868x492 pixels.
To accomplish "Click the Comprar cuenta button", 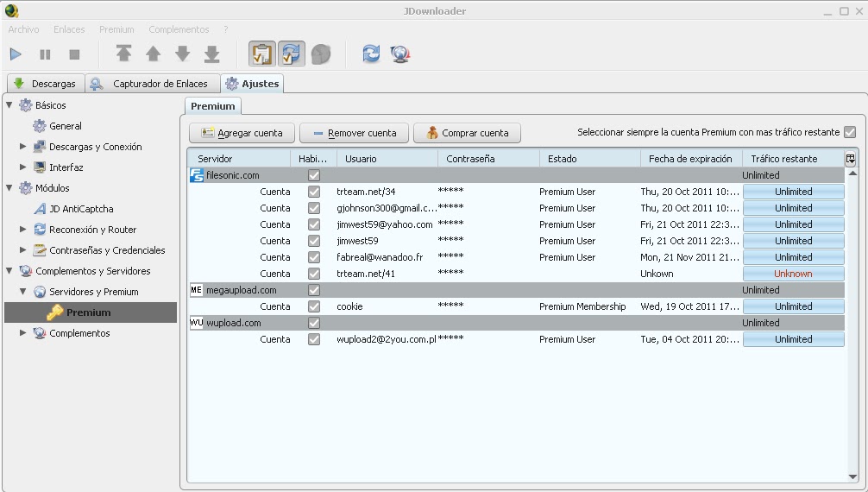I will coord(467,133).
